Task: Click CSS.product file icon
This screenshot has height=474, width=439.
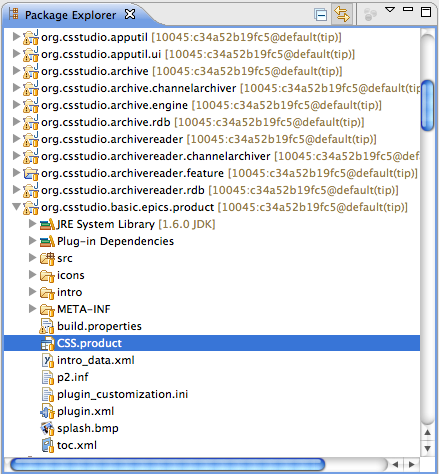Action: (47, 344)
